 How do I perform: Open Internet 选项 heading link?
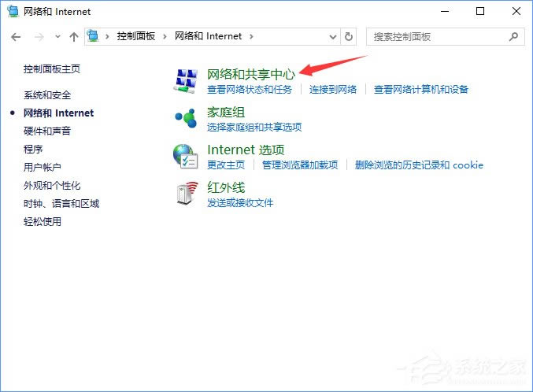click(246, 150)
